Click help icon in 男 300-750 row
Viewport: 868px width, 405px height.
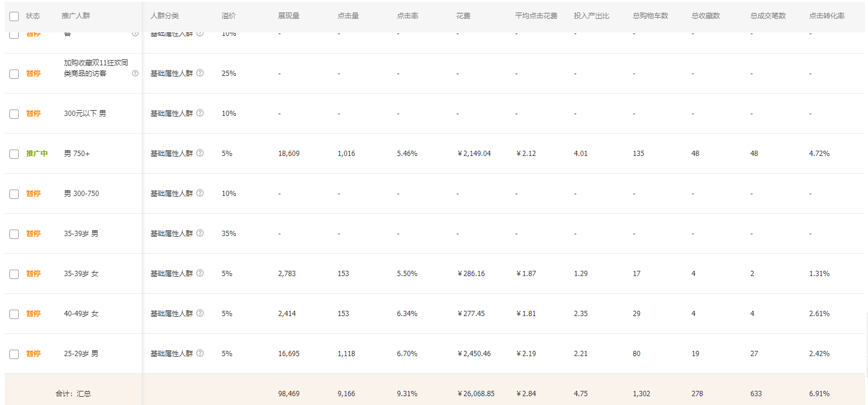pos(200,193)
